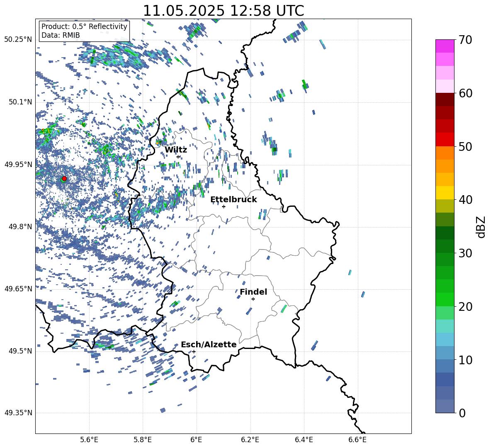Click the Findel station cross marker
Image resolution: width=491 pixels, height=448 pixels.
(253, 299)
